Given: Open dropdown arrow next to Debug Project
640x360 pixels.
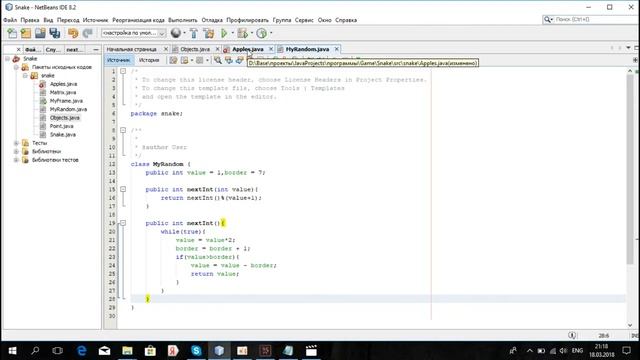Looking at the screenshot, I should click(252, 33).
